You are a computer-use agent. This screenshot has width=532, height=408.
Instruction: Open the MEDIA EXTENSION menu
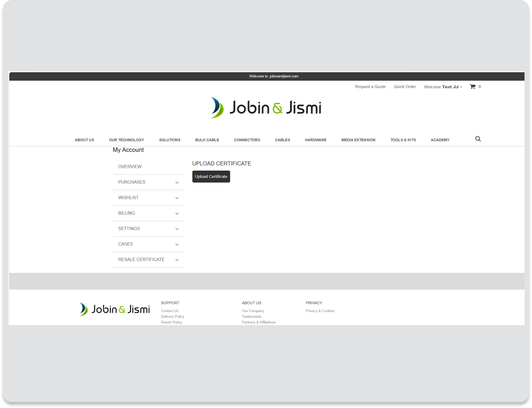click(358, 140)
